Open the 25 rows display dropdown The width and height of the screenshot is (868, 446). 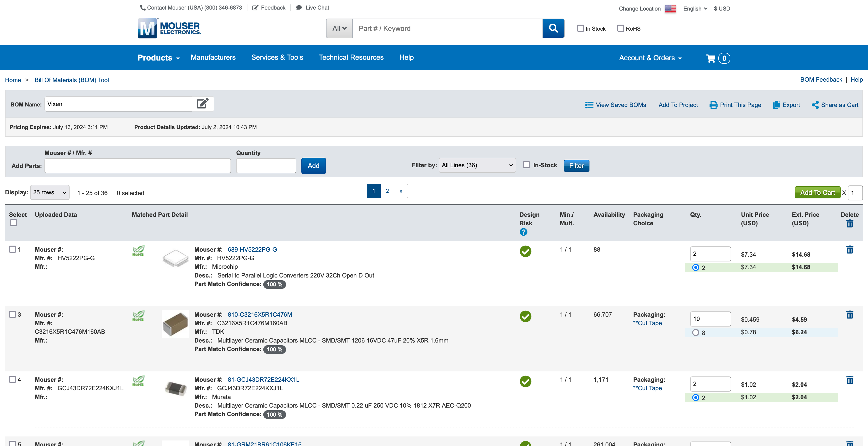coord(50,192)
